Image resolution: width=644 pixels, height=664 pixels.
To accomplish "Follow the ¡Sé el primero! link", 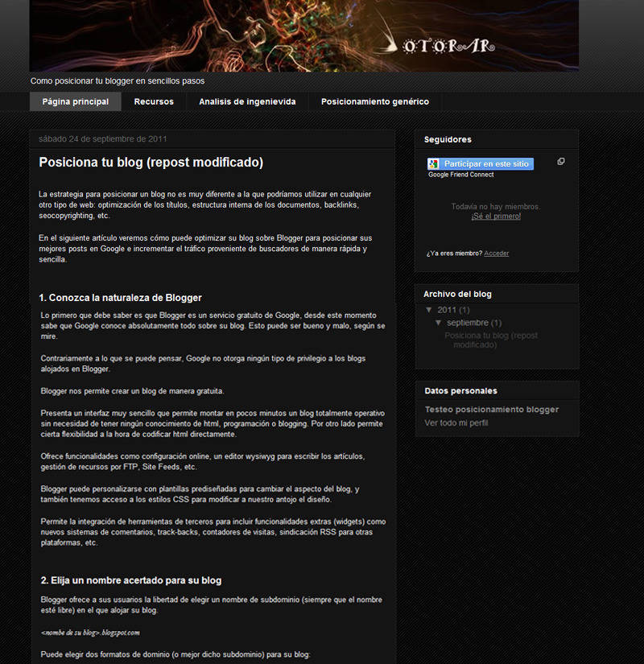I will pyautogui.click(x=496, y=217).
